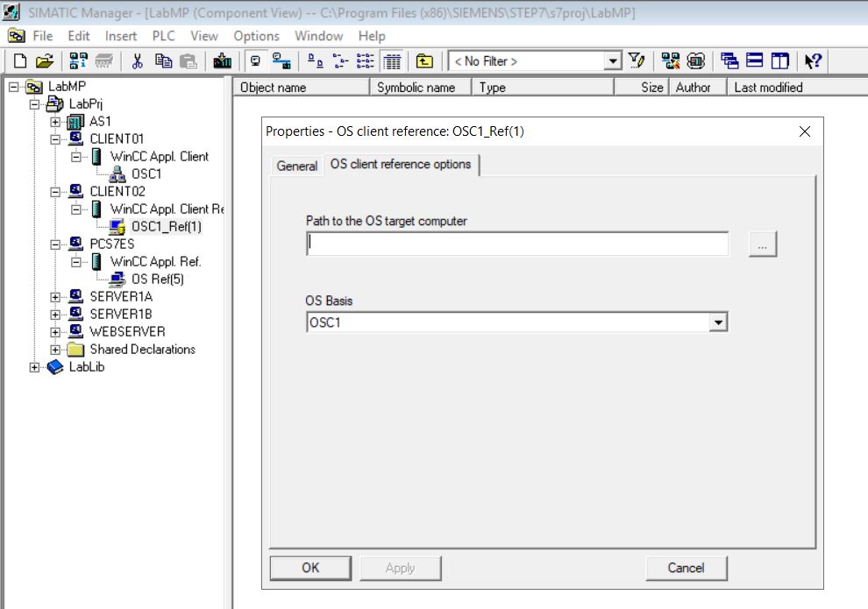The image size is (868, 609).
Task: Expand the WEBSERVER tree node
Action: 55,332
